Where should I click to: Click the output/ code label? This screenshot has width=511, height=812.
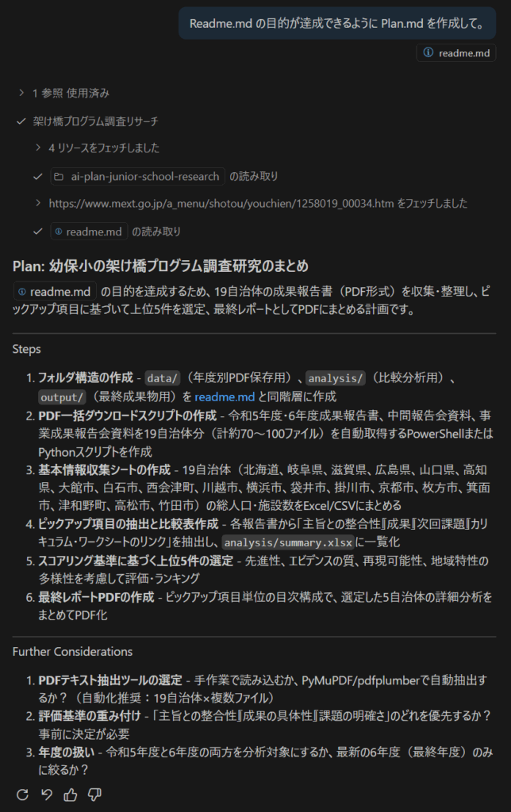(x=62, y=397)
